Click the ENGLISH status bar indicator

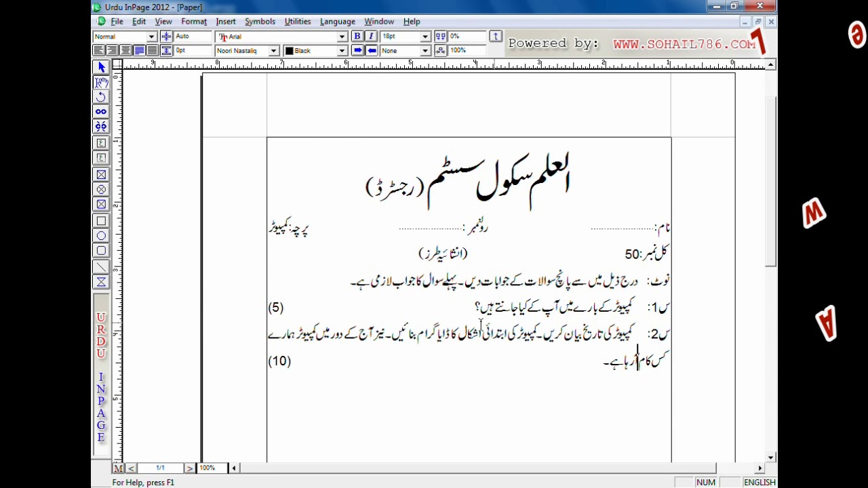(759, 483)
